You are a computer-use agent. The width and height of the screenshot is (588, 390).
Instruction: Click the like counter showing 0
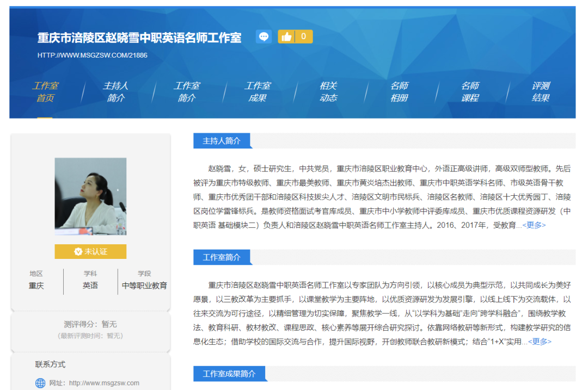(x=303, y=36)
